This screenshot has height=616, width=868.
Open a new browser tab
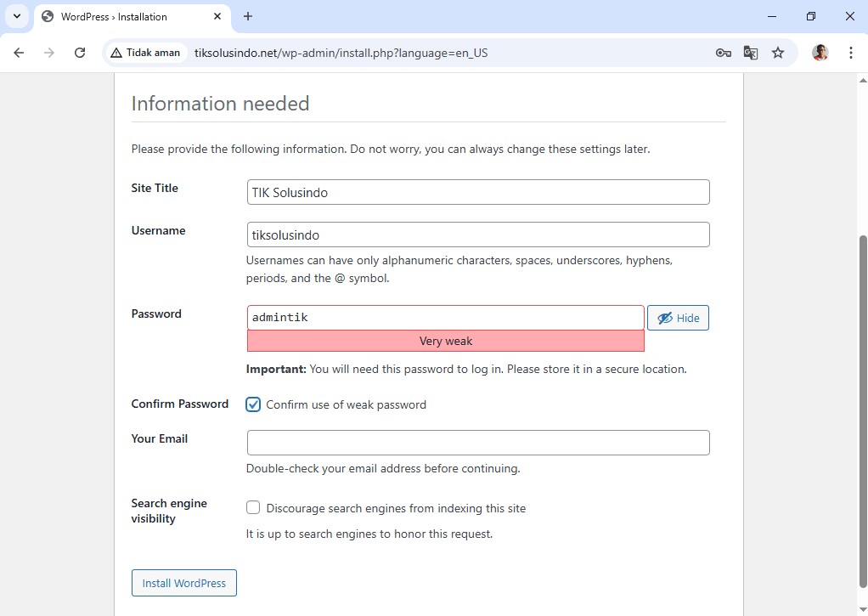(248, 16)
